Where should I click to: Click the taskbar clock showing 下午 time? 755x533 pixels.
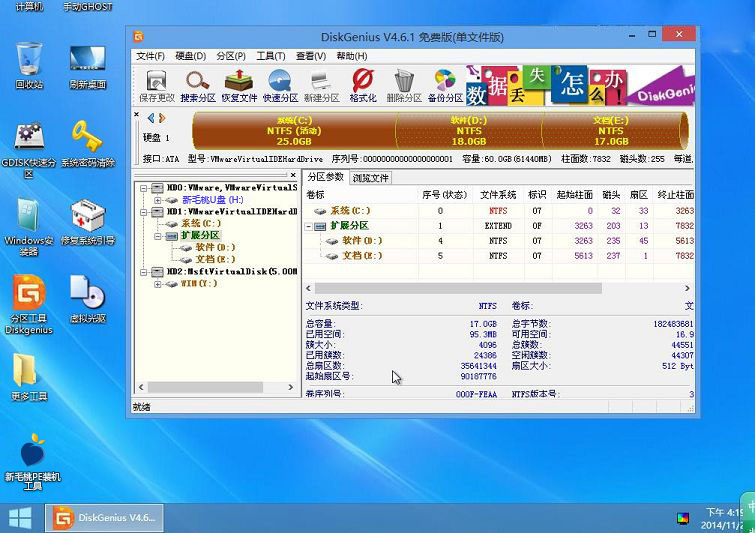pyautogui.click(x=724, y=518)
